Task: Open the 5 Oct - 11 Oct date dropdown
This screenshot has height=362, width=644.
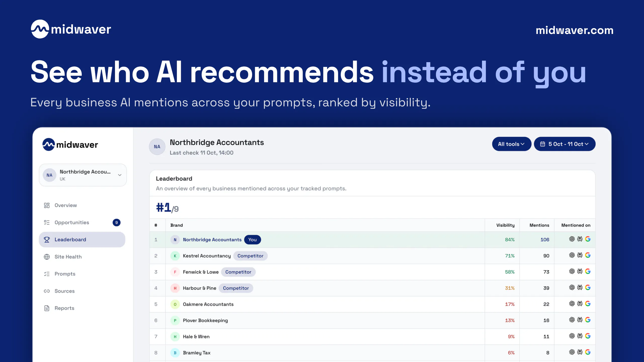Action: (565, 144)
